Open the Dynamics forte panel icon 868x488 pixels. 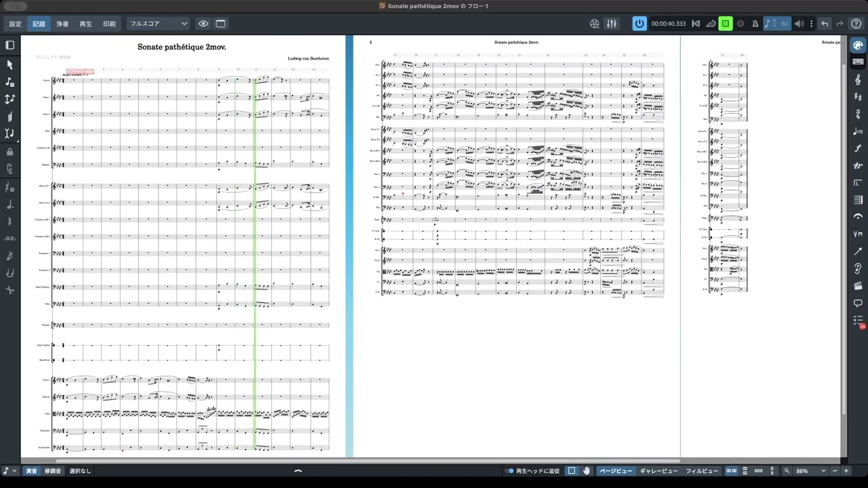point(858,148)
